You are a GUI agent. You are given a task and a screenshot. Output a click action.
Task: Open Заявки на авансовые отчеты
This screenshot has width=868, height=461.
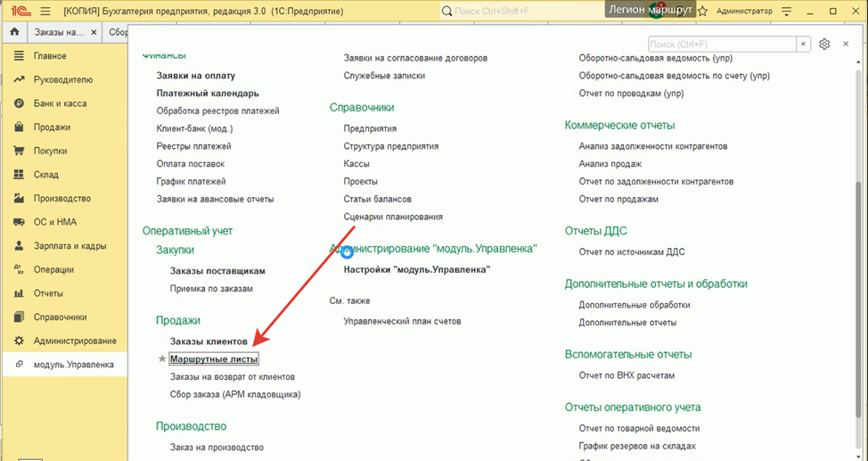click(216, 199)
